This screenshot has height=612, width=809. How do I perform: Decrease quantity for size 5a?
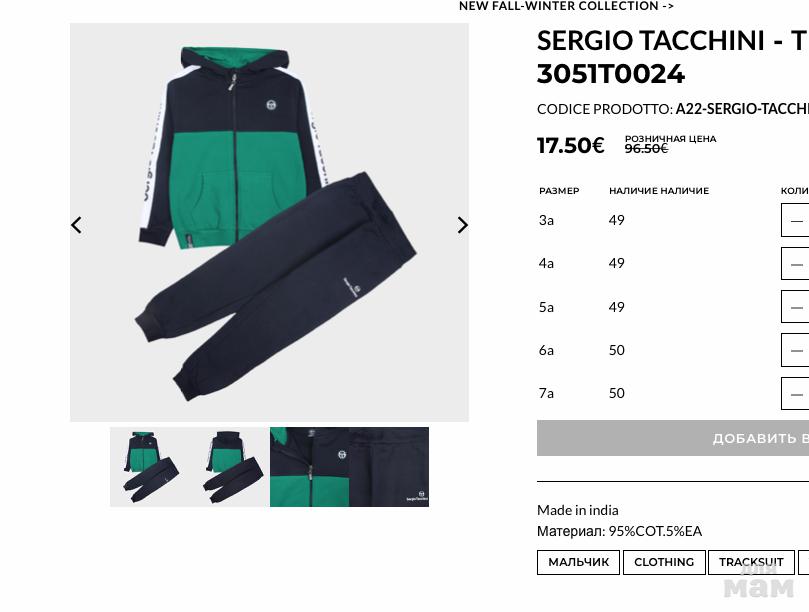796,307
